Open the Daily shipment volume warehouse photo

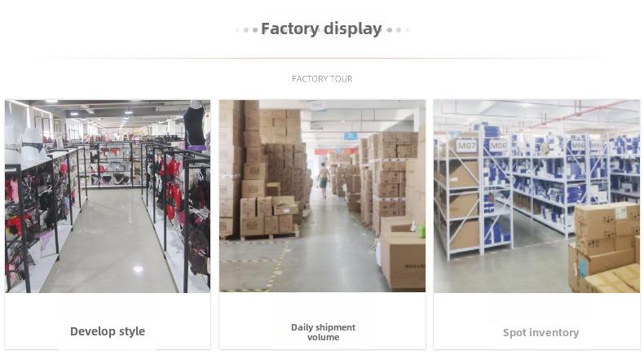[323, 196]
